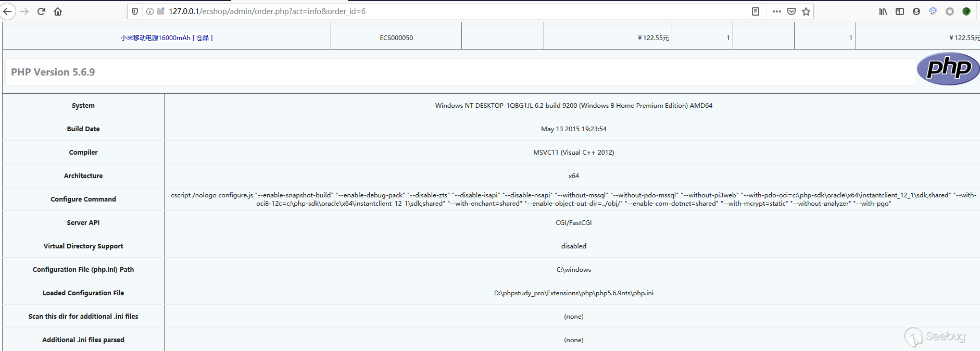This screenshot has width=980, height=351.
Task: Click the address bar URL text
Action: tap(267, 11)
